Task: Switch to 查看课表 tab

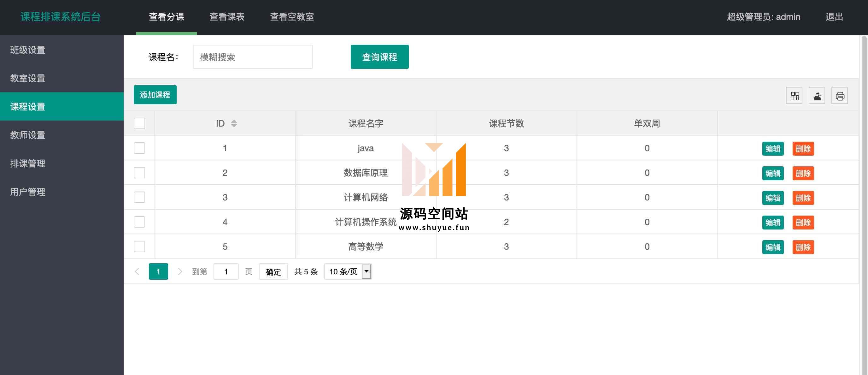Action: tap(227, 17)
